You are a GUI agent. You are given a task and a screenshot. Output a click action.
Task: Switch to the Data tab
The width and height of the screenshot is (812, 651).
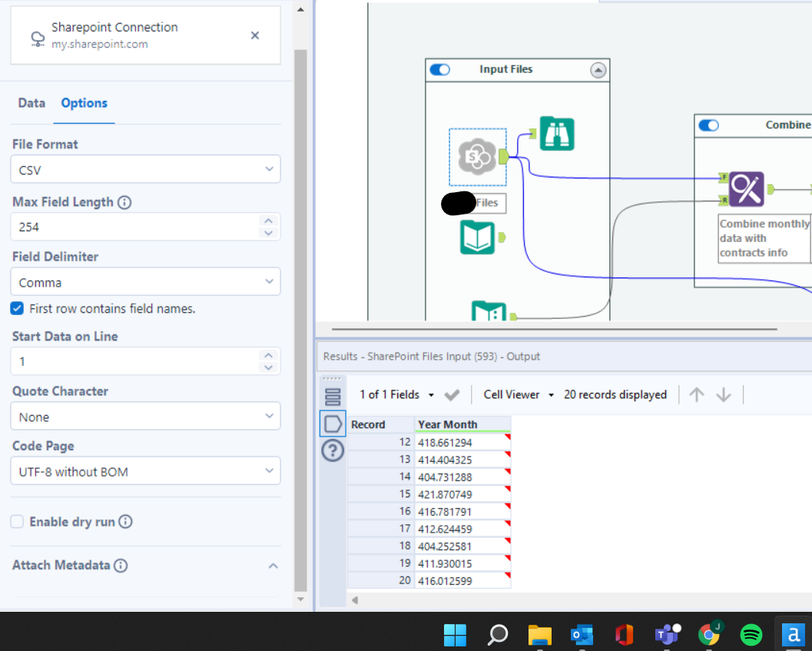pos(31,103)
